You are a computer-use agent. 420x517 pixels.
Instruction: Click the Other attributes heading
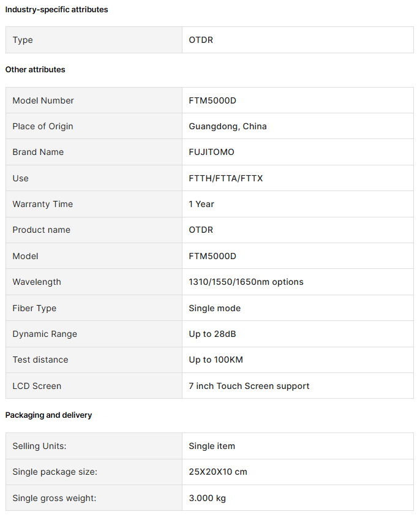pos(36,70)
